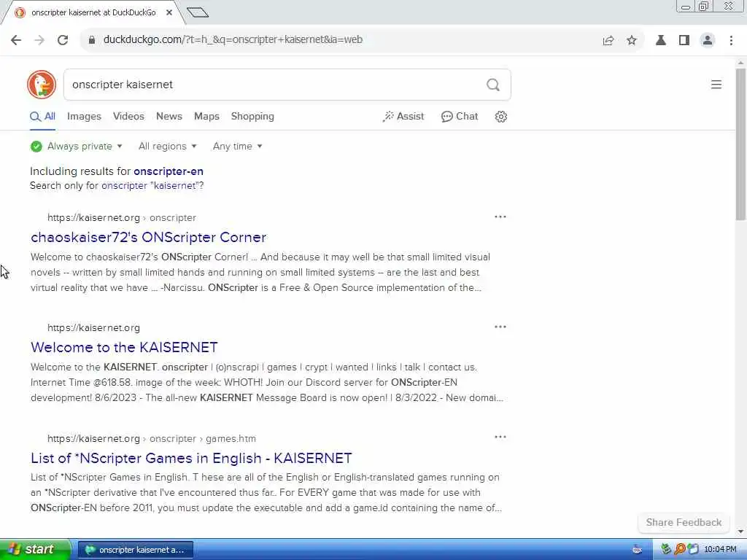Open options dots for Welcome to KAISERNET result
This screenshot has height=560, width=747.
(x=500, y=327)
